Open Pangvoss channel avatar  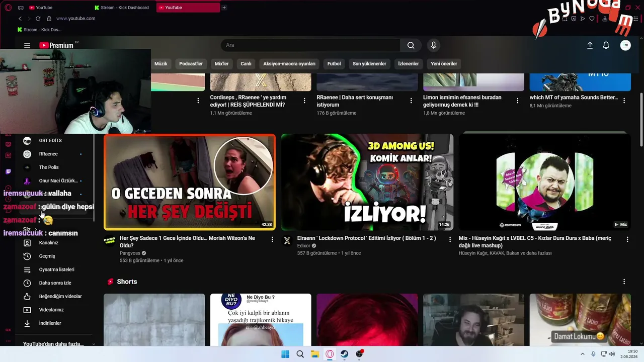(110, 241)
